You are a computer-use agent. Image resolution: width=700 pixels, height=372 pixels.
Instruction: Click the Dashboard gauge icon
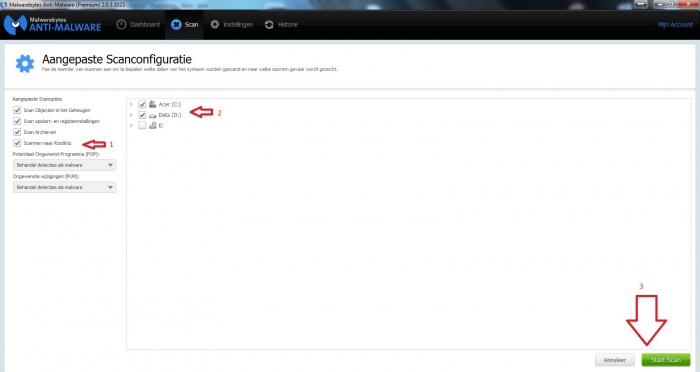(x=121, y=25)
